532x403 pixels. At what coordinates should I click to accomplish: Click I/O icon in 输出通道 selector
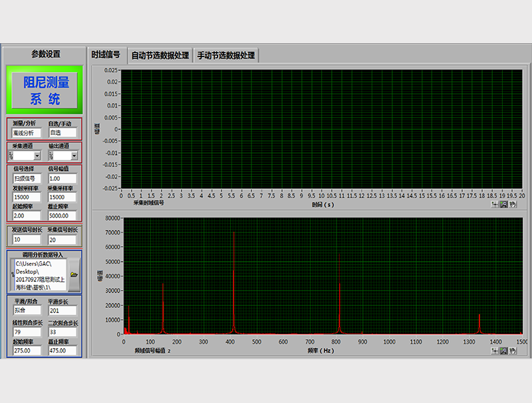tap(51, 156)
